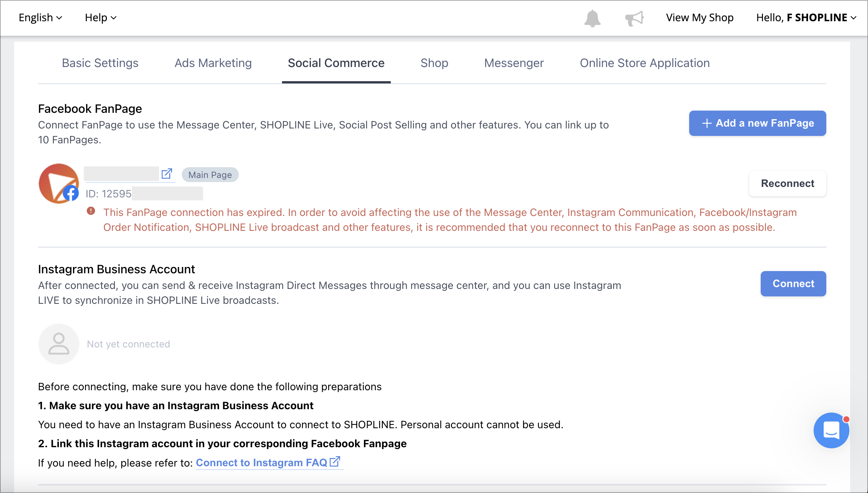Click the megaphone announcements icon
868x493 pixels.
click(x=634, y=18)
